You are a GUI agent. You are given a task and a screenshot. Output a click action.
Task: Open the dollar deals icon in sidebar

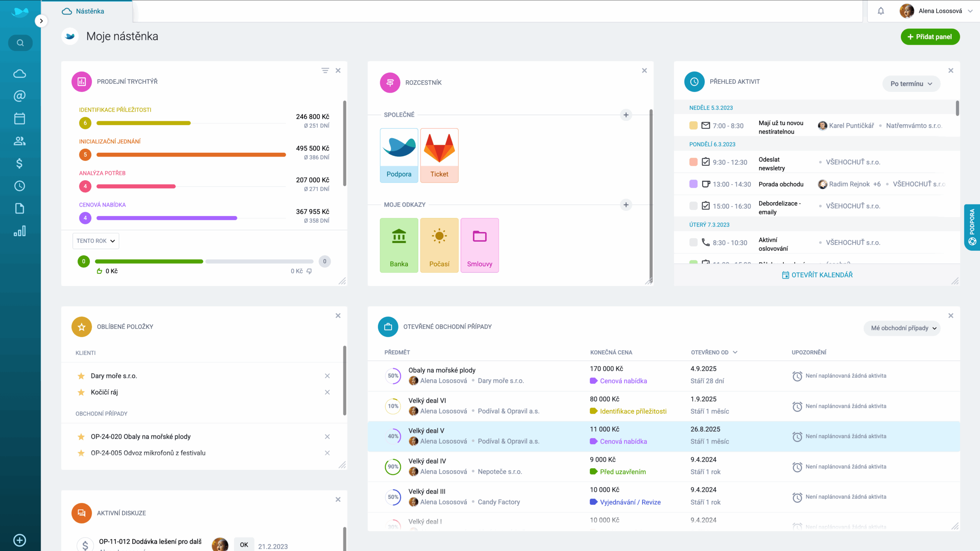(20, 164)
